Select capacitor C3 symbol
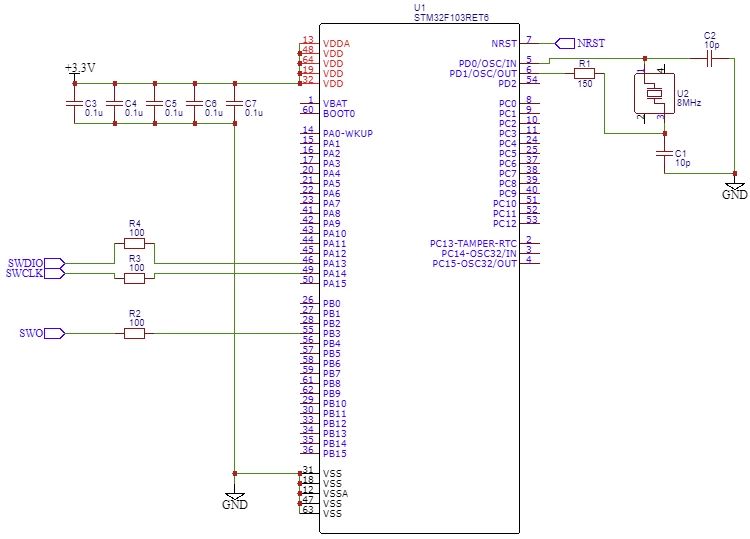Image resolution: width=750 pixels, height=539 pixels. 75,103
